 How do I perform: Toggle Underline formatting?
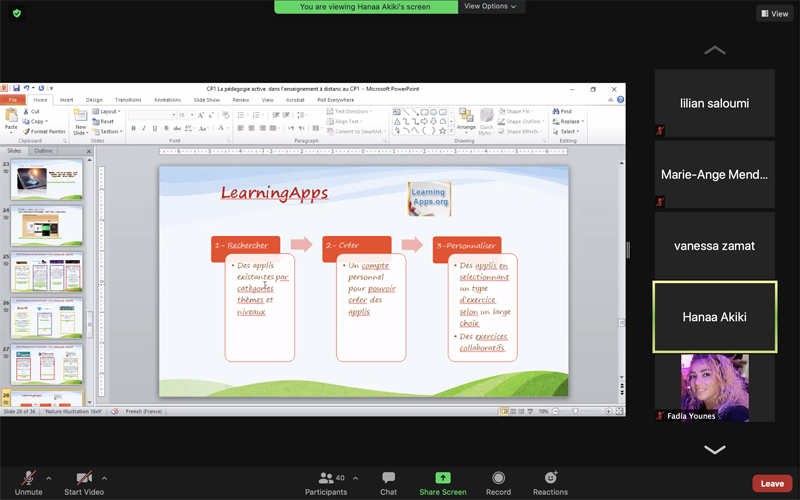click(x=155, y=128)
